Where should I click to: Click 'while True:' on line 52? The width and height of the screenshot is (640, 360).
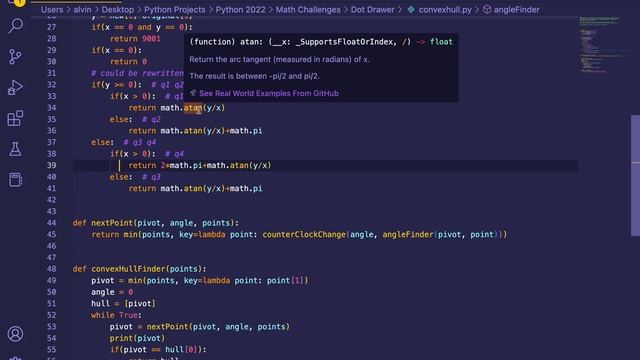116,315
